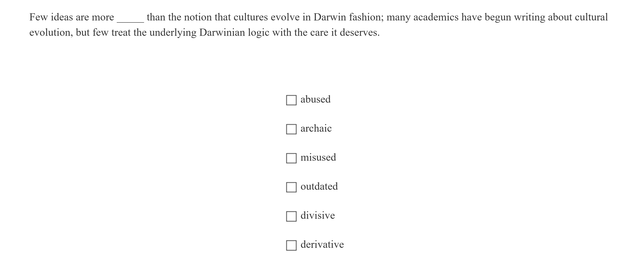The width and height of the screenshot is (644, 257).
Task: Click the "outdated" option text
Action: pyautogui.click(x=319, y=186)
